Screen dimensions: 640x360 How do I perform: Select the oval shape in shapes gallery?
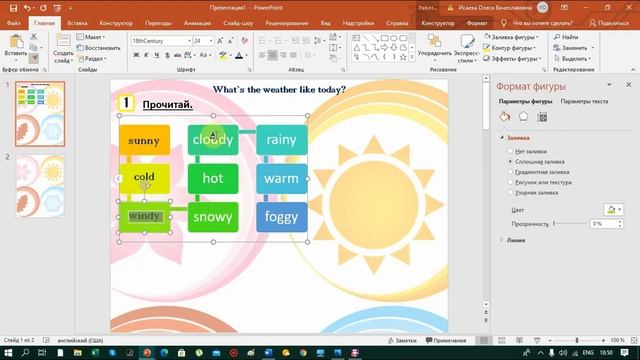tap(394, 38)
